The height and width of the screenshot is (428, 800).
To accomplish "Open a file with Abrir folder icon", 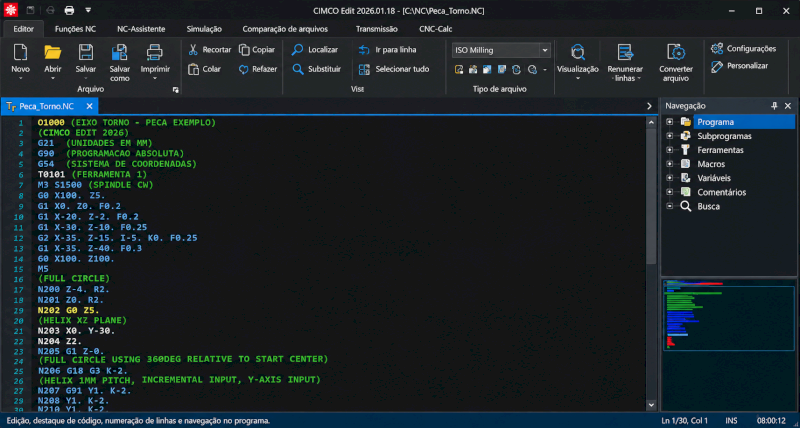I will (x=53, y=52).
